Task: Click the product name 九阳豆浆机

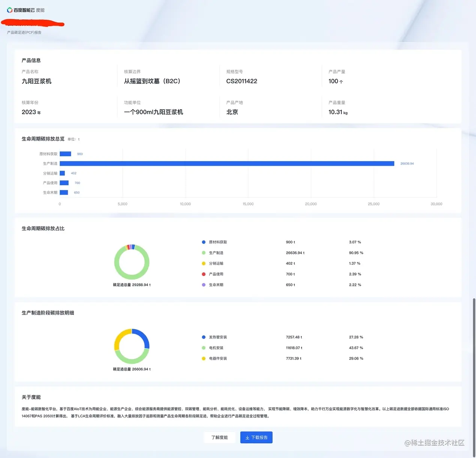Action: [x=37, y=81]
